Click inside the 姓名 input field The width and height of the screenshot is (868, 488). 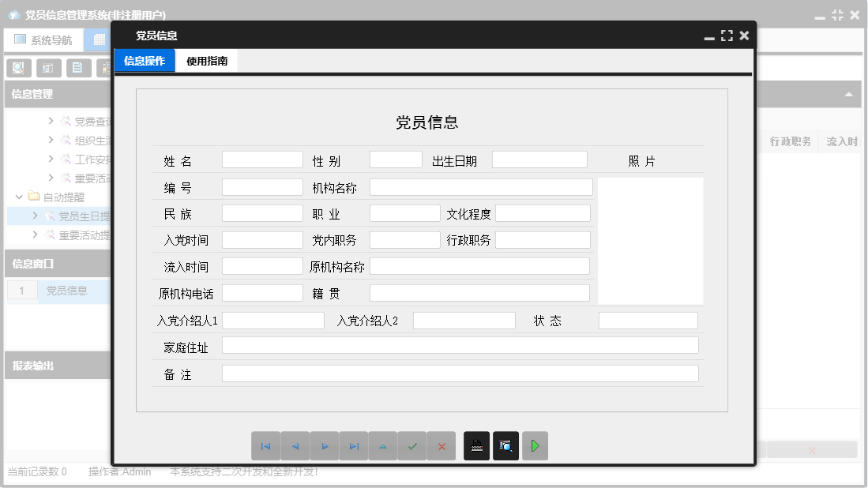coord(262,160)
